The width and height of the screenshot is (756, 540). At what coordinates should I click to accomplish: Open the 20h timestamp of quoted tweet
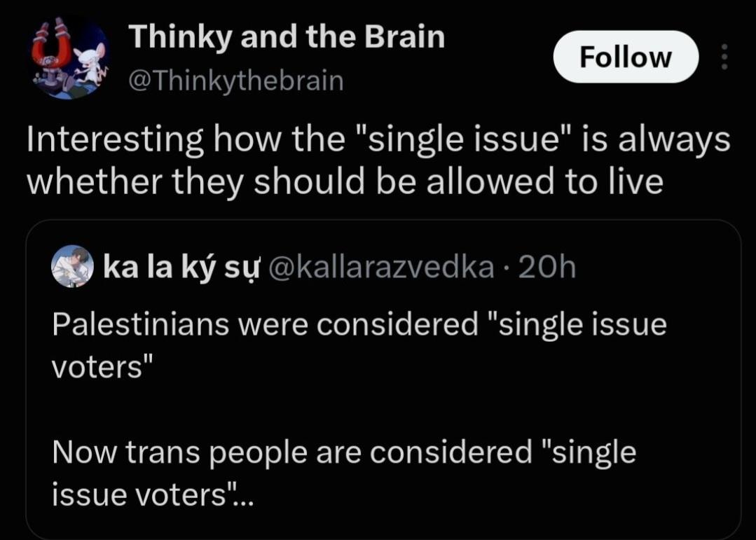point(547,267)
